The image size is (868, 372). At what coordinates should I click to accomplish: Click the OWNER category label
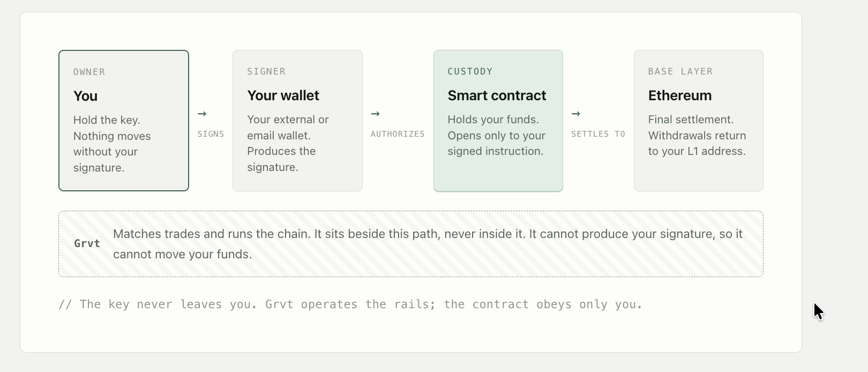pos(89,72)
